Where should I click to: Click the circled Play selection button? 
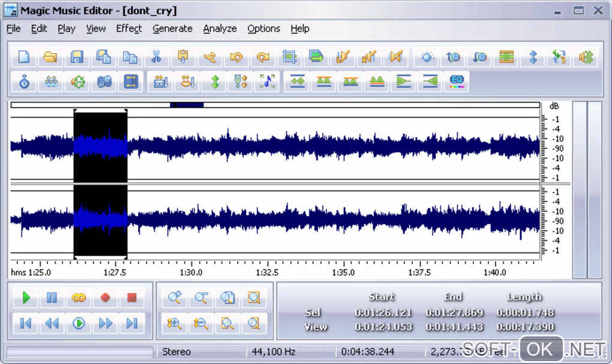pyautogui.click(x=79, y=323)
